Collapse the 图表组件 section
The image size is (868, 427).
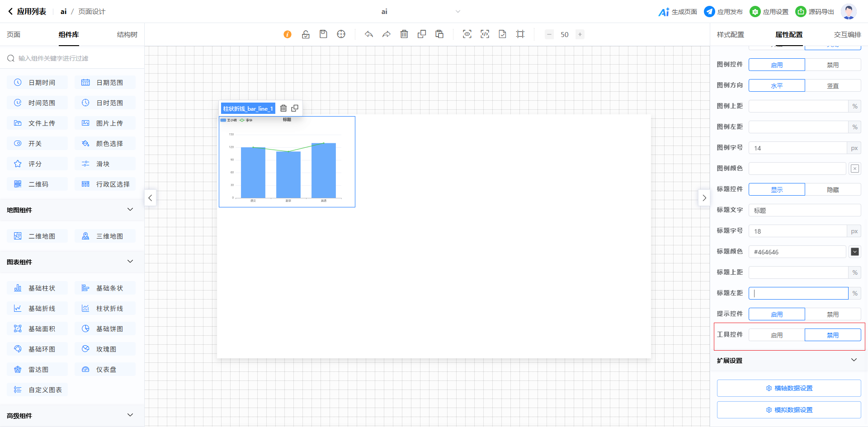pyautogui.click(x=130, y=262)
